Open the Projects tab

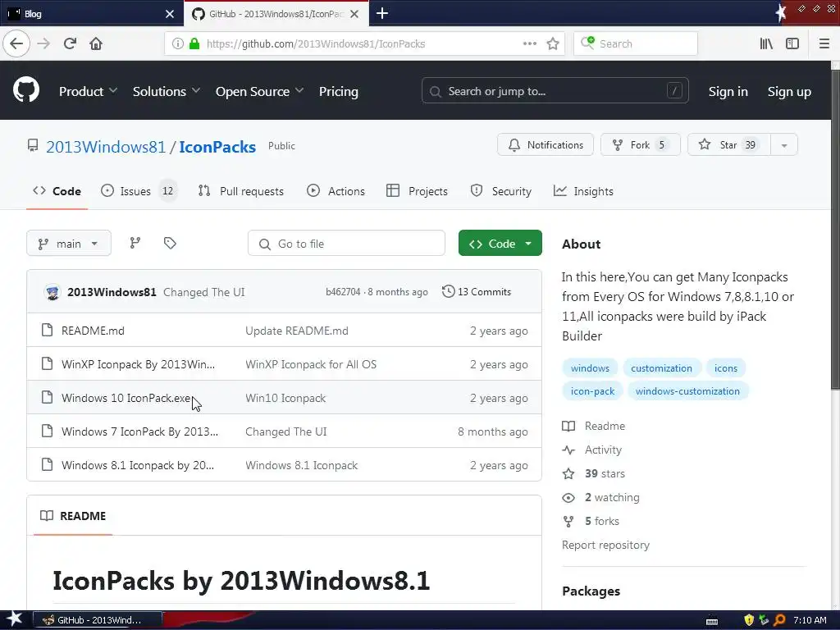pyautogui.click(x=417, y=191)
